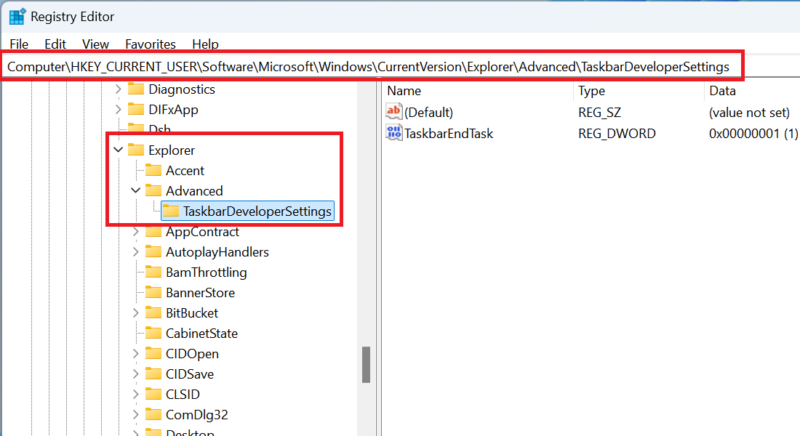Select the (Default) value name
This screenshot has width=800, height=436.
(x=428, y=112)
